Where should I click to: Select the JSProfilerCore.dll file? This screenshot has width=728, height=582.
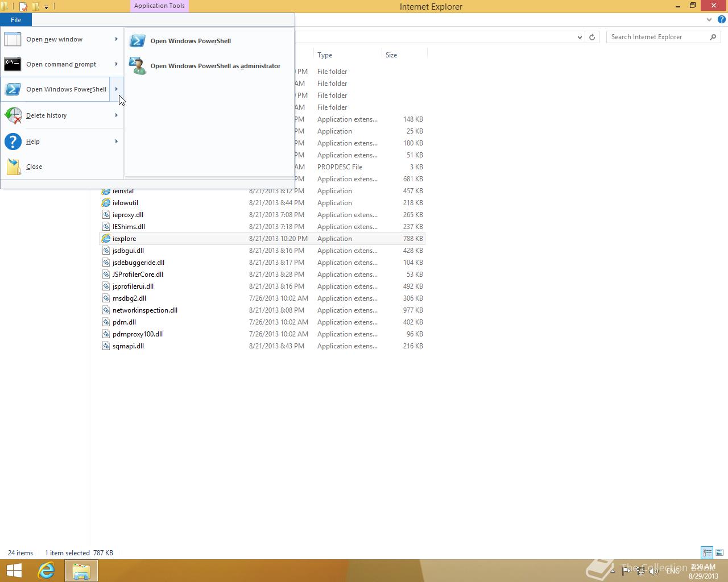pos(138,275)
